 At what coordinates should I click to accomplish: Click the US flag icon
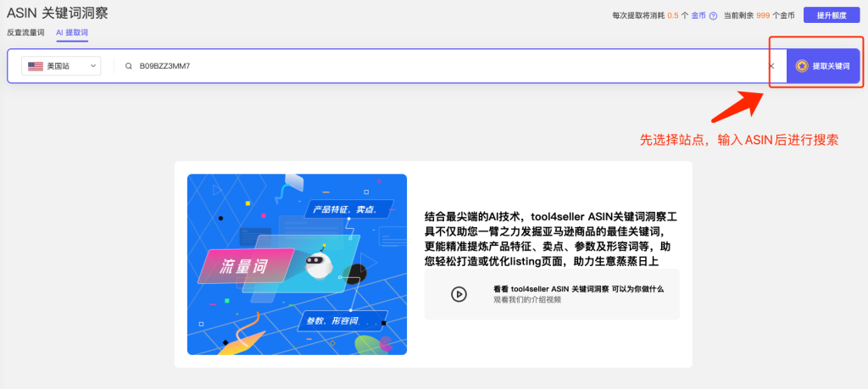36,66
